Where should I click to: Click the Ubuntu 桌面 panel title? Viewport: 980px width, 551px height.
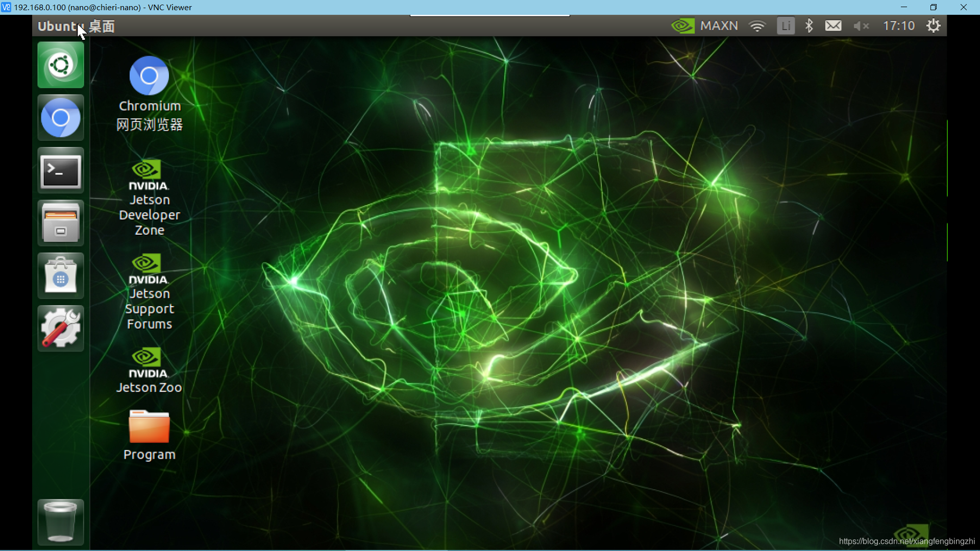(x=76, y=26)
